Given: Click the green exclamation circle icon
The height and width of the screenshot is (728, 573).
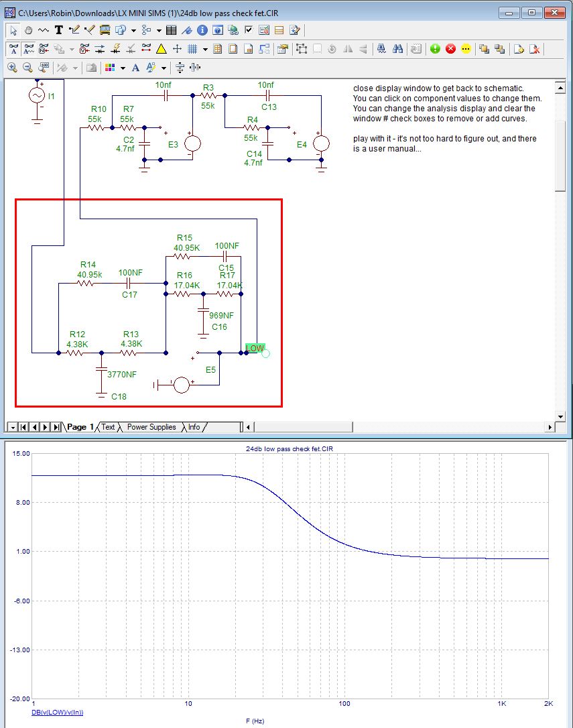Looking at the screenshot, I should 435,49.
